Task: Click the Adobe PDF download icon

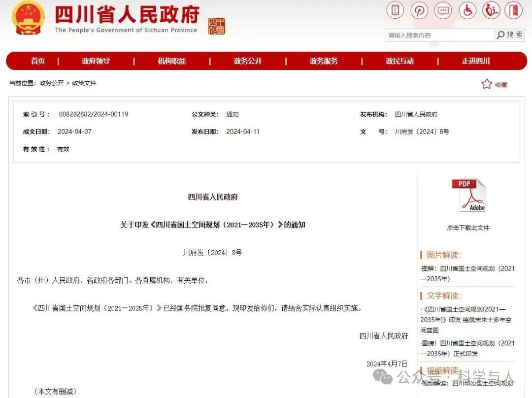Action: [469, 195]
